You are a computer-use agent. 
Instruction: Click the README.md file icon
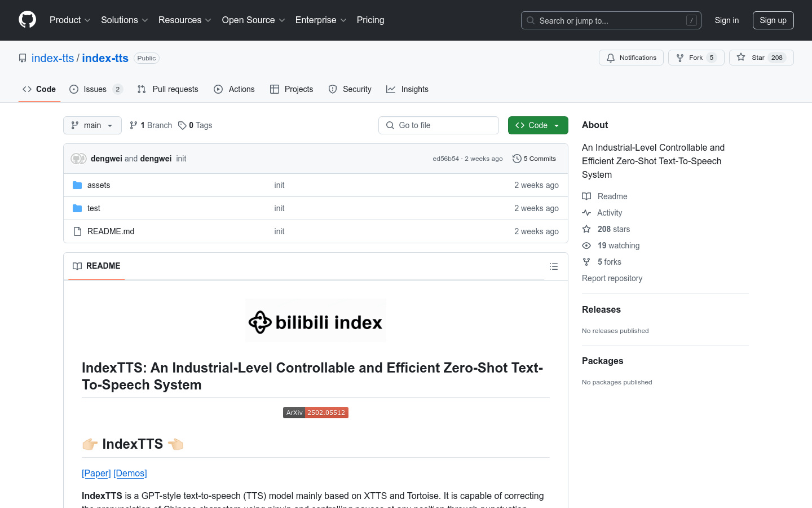coord(77,231)
